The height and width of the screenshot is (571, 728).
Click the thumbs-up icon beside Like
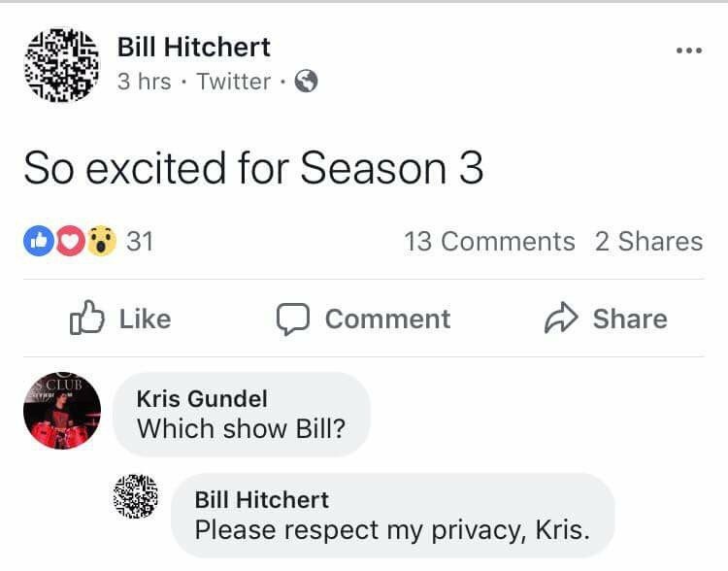click(x=86, y=319)
